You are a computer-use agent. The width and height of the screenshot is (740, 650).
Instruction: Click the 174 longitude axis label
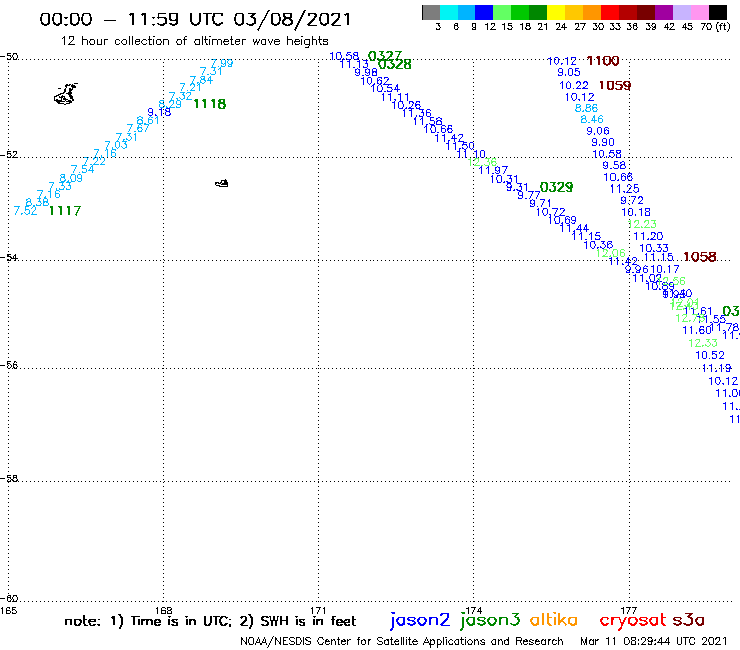(473, 610)
